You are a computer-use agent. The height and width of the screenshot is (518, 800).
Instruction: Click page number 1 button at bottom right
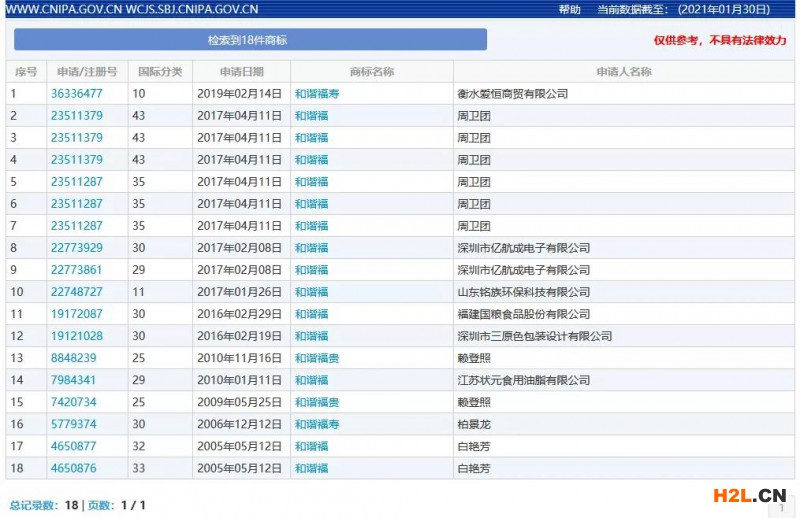(x=782, y=508)
